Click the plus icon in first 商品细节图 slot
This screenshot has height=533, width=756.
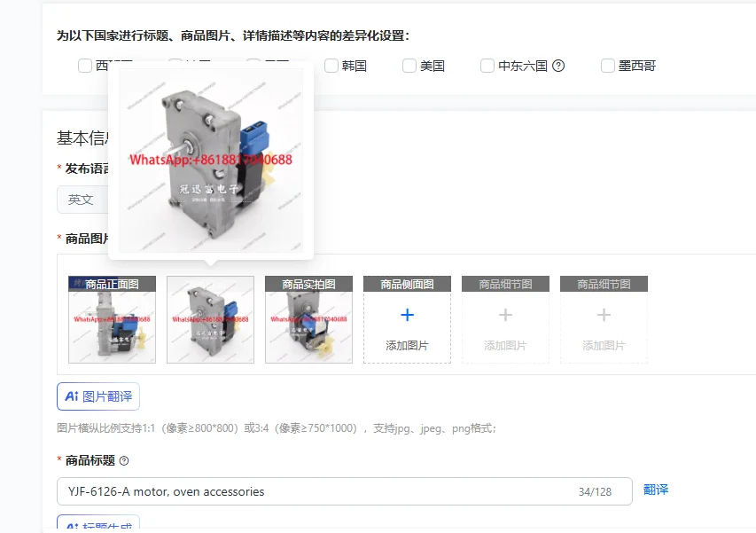click(505, 315)
